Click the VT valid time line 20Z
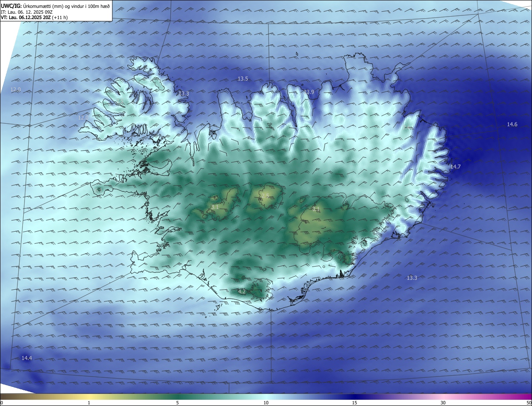The width and height of the screenshot is (532, 406). [34, 17]
